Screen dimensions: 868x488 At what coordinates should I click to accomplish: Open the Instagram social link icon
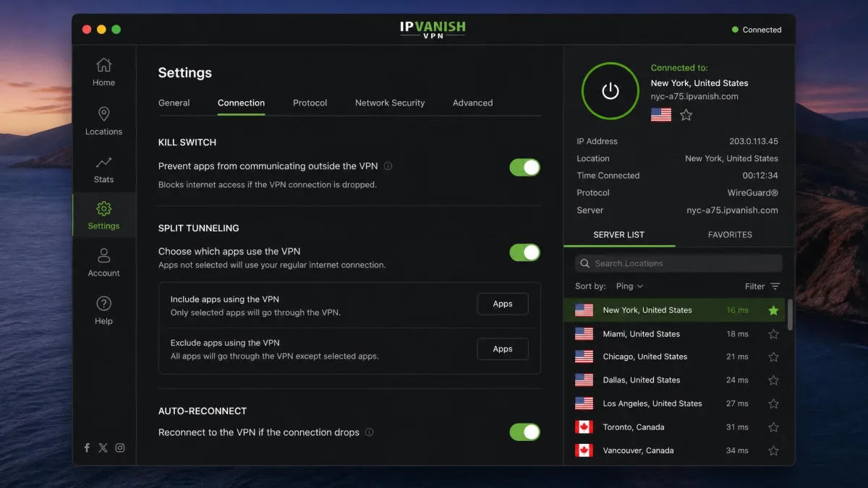click(120, 448)
